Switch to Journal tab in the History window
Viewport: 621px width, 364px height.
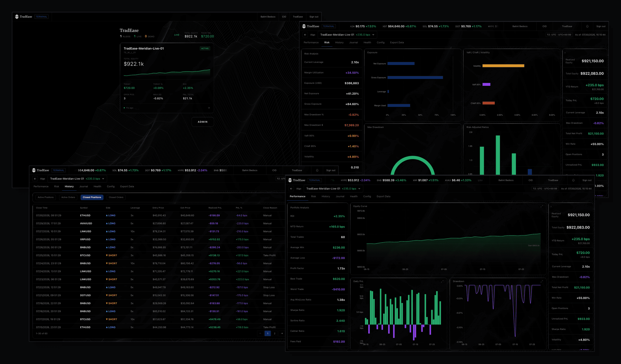[84, 186]
